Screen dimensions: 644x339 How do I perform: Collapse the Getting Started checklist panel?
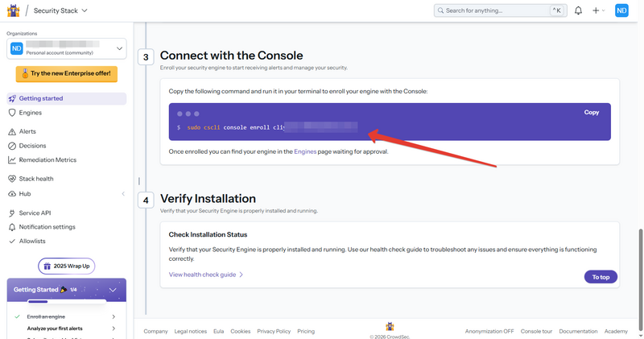point(113,290)
